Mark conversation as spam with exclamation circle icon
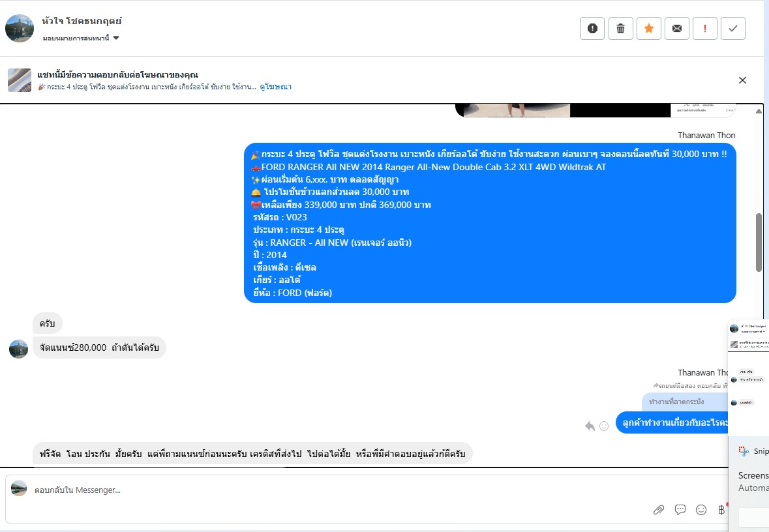 pos(592,29)
